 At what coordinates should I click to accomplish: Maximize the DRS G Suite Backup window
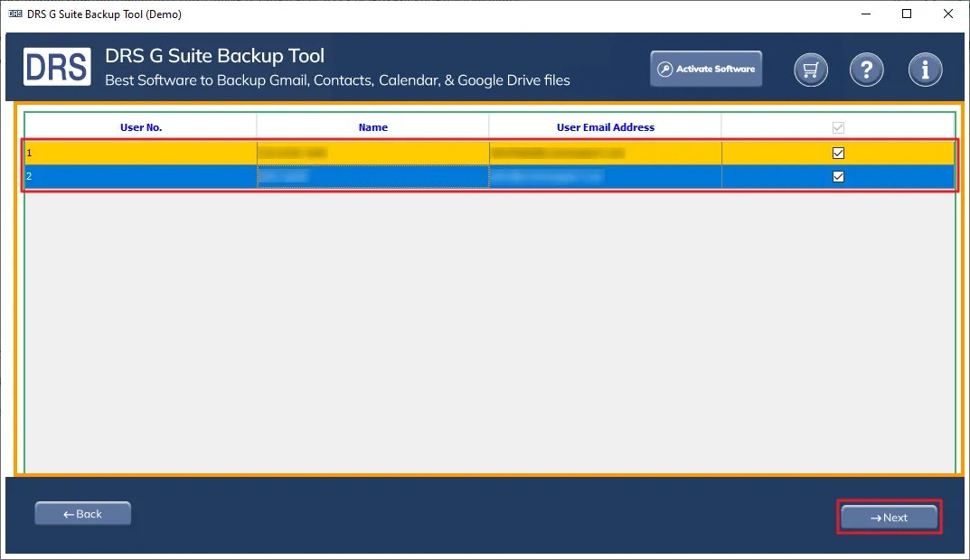907,14
